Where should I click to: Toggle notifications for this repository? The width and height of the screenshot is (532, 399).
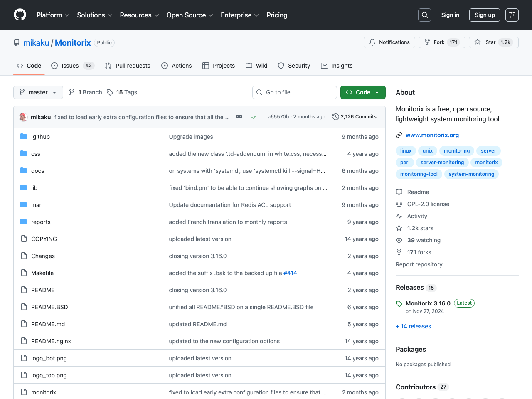click(389, 42)
